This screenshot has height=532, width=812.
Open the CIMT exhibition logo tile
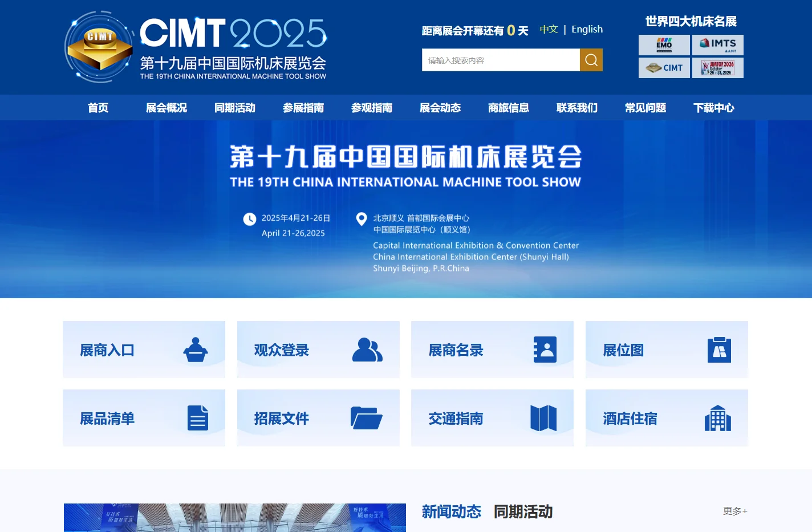point(664,68)
